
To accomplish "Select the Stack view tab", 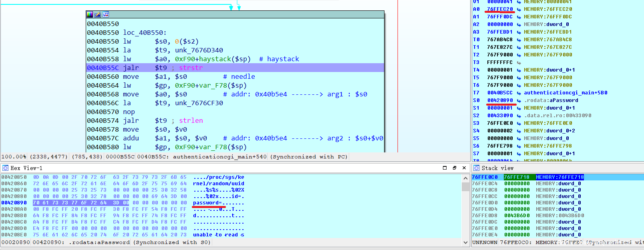I will 497,168.
